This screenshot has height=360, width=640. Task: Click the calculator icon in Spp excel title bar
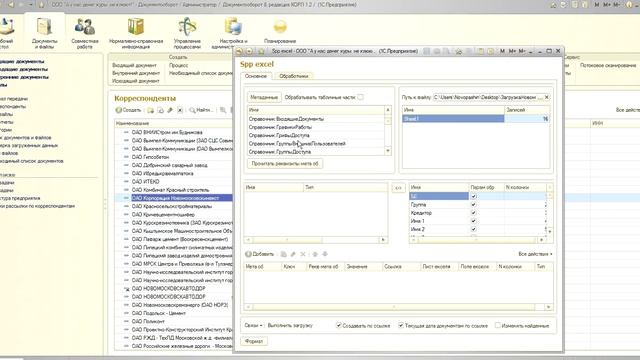coord(481,51)
